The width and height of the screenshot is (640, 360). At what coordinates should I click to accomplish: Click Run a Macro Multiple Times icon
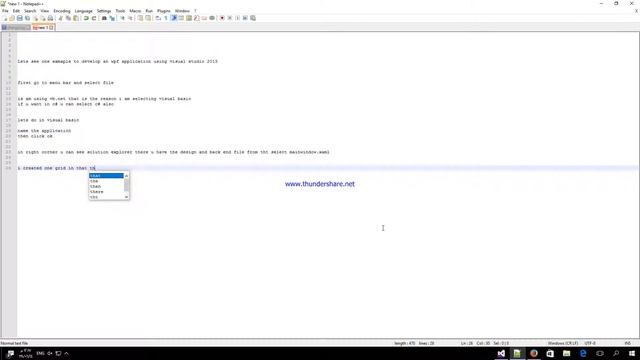(x=245, y=18)
